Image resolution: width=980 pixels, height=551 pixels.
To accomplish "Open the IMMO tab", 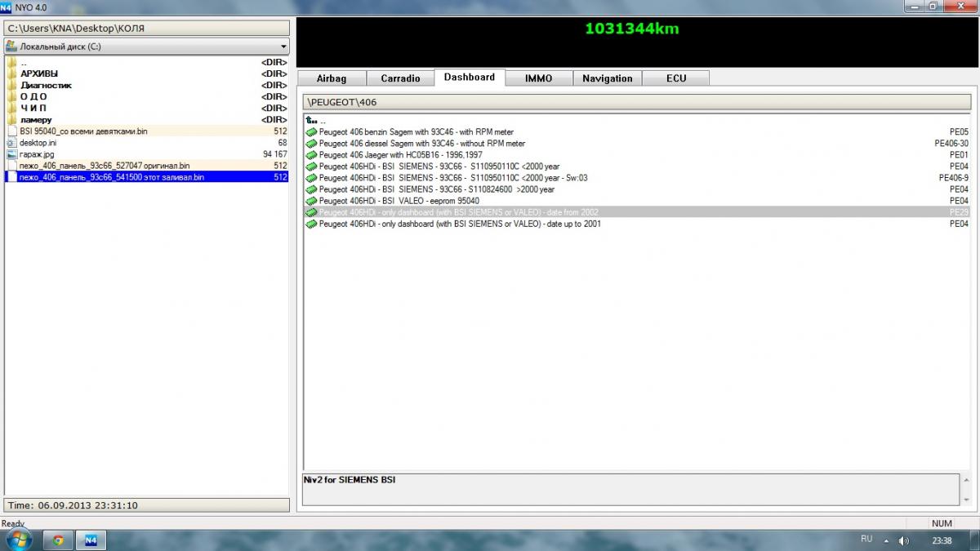I will (539, 78).
